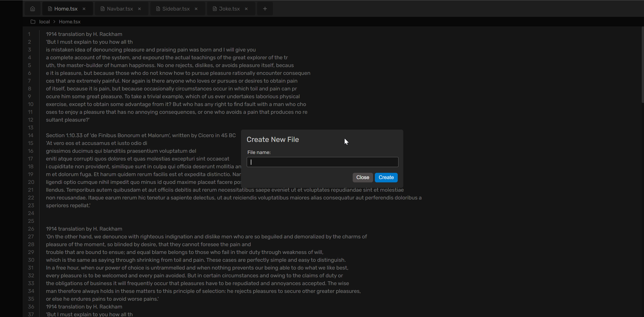Close the Home.tsx tab
Viewport: 644px width, 317px height.
click(84, 9)
